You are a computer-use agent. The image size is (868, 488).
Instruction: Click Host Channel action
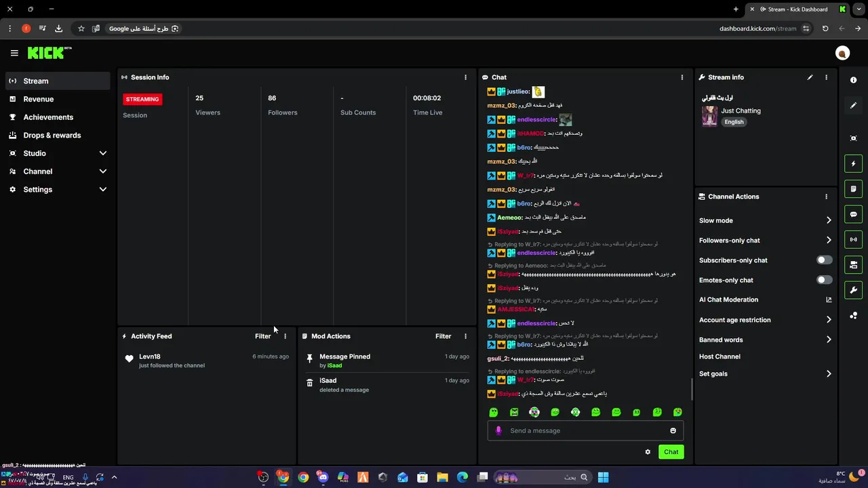click(x=719, y=357)
